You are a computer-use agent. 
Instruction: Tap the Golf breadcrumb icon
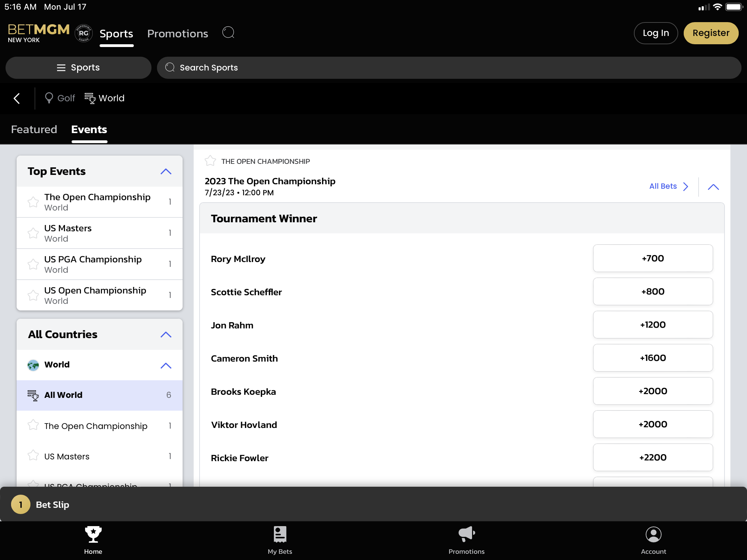click(49, 98)
